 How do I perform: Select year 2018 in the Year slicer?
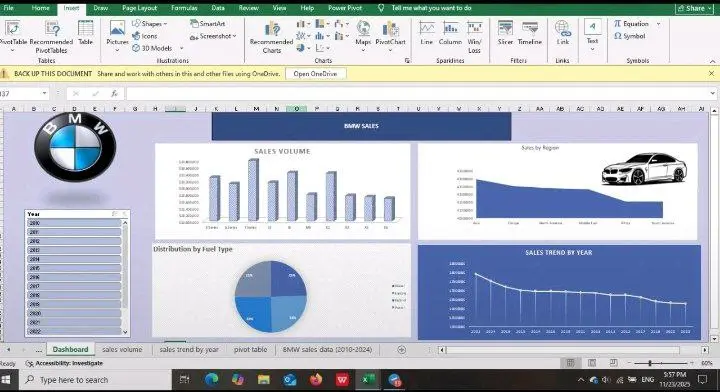click(x=74, y=295)
